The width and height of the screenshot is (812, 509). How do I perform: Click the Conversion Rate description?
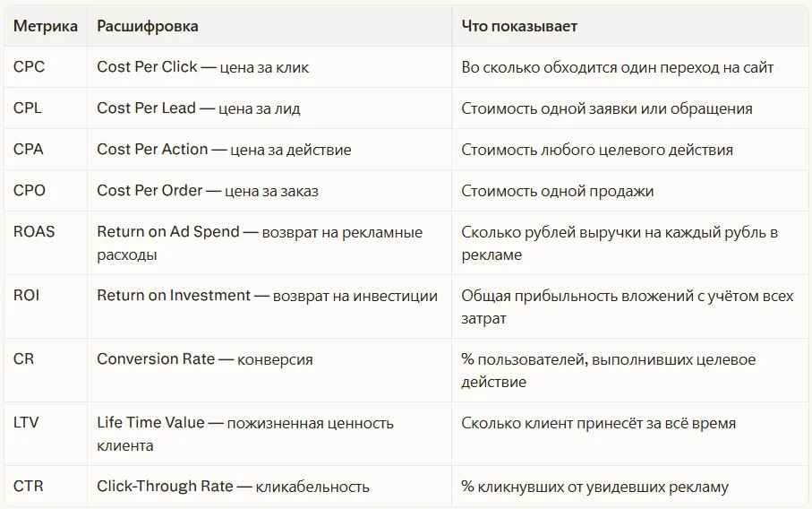click(204, 359)
